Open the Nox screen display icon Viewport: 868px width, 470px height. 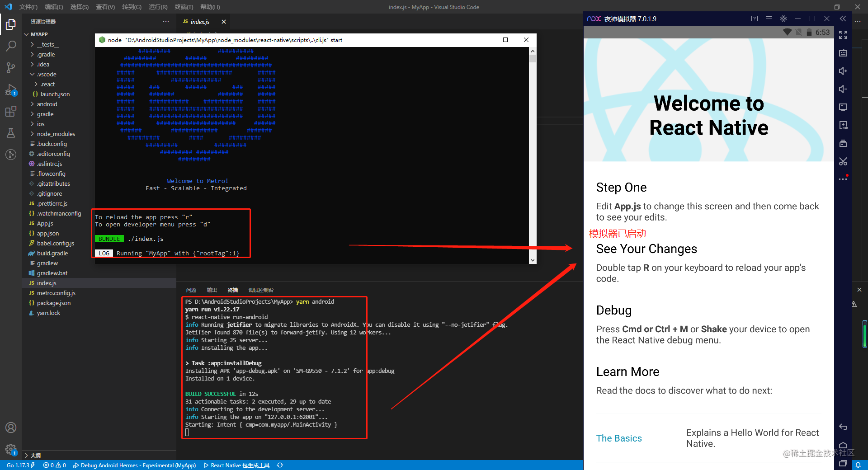(x=843, y=107)
